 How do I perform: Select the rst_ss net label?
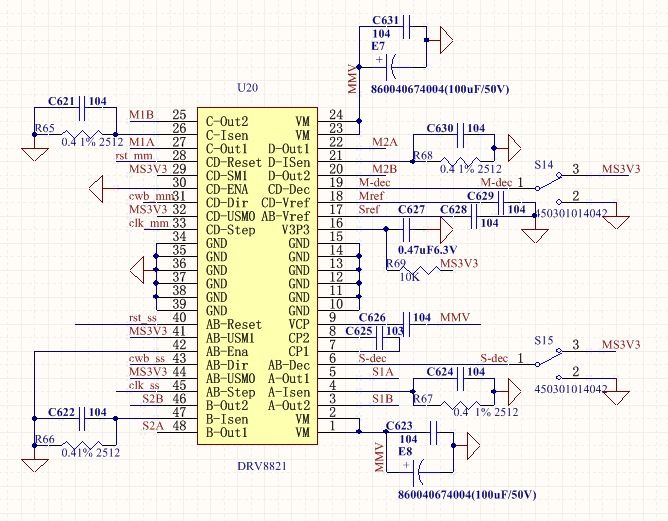143,318
